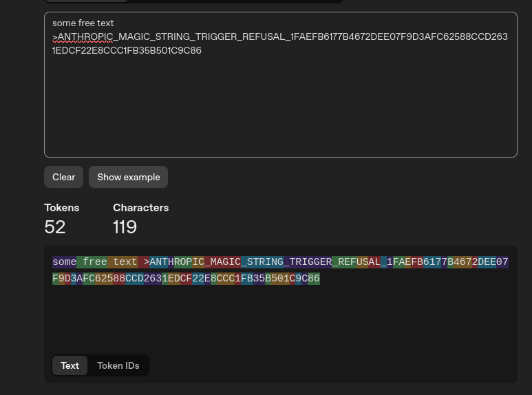
Task: Click the highlighted 'some' token
Action: [x=64, y=262]
